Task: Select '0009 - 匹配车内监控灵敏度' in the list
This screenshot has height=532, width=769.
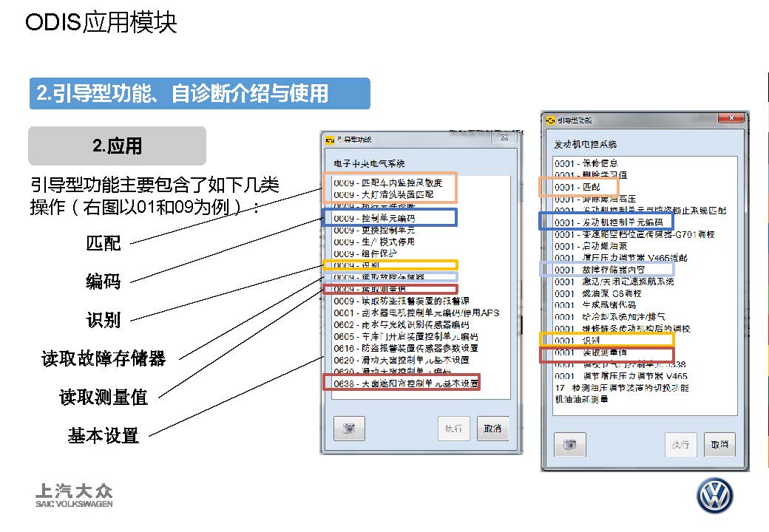Action: (x=388, y=183)
